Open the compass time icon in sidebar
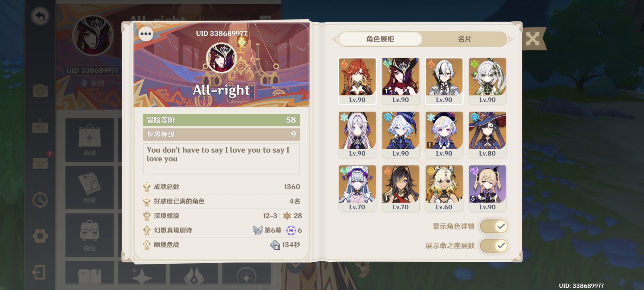The height and width of the screenshot is (290, 644). (40, 200)
